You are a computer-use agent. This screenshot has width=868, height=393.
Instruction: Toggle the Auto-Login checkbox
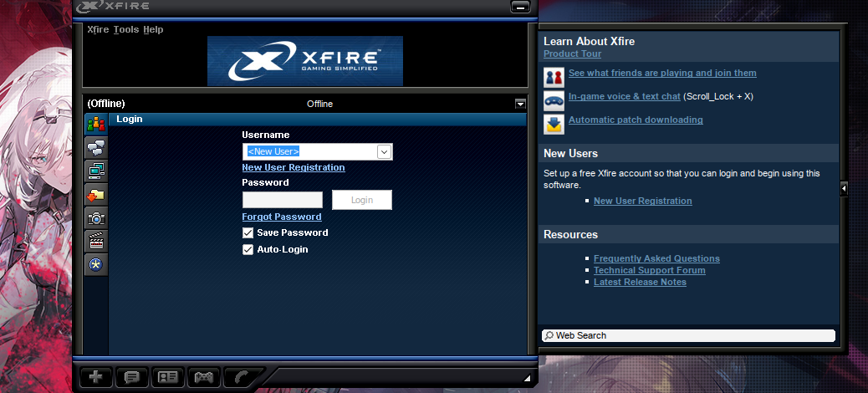tap(248, 250)
